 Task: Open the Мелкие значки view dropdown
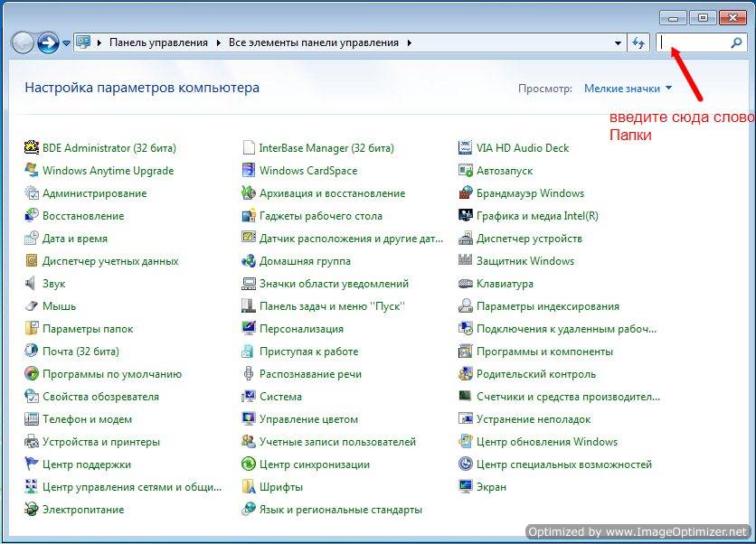click(x=628, y=89)
